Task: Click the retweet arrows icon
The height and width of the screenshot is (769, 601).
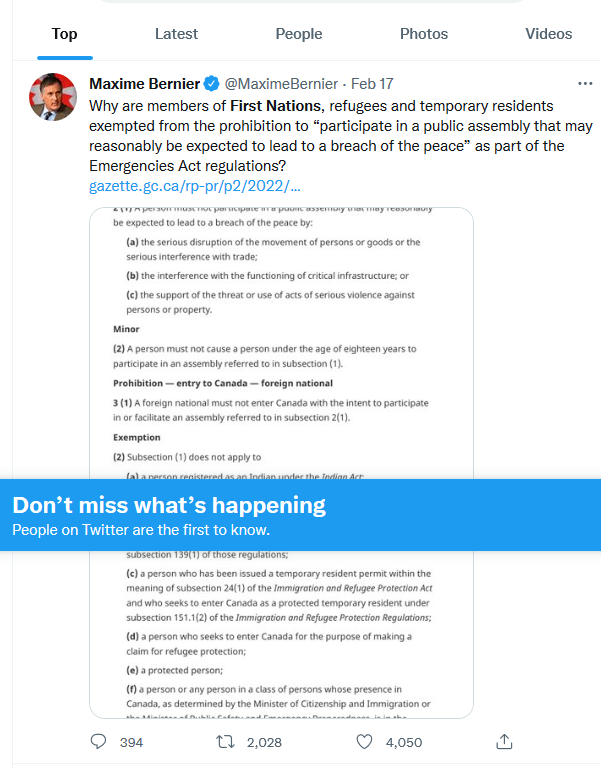Action: [226, 742]
